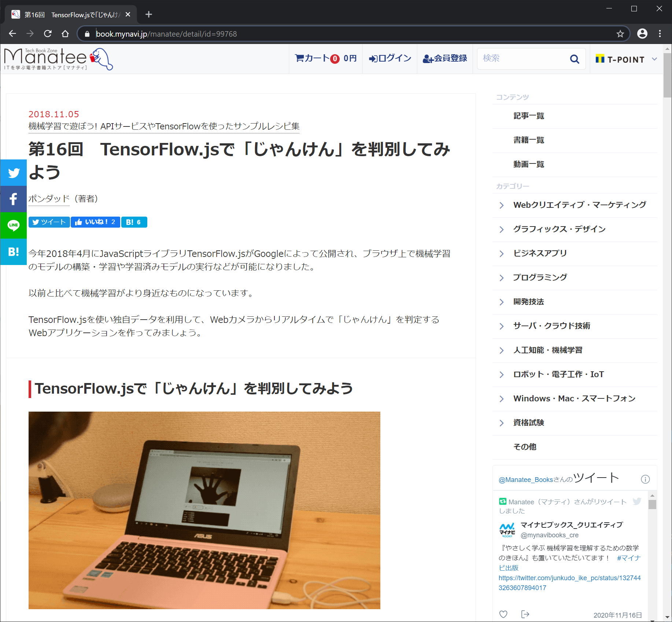This screenshot has width=672, height=622.
Task: Open the laptop photo in the article
Action: pyautogui.click(x=204, y=510)
